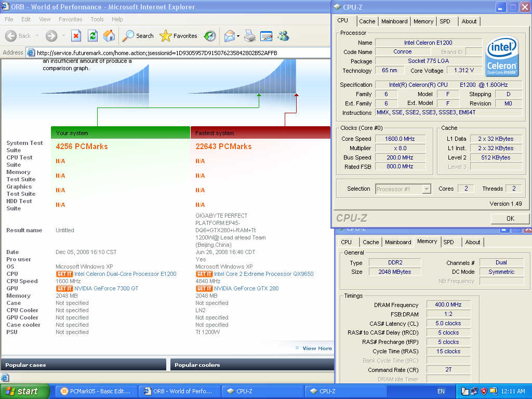Click the IE status bar page icon
The height and width of the screenshot is (399, 532).
pos(5,377)
